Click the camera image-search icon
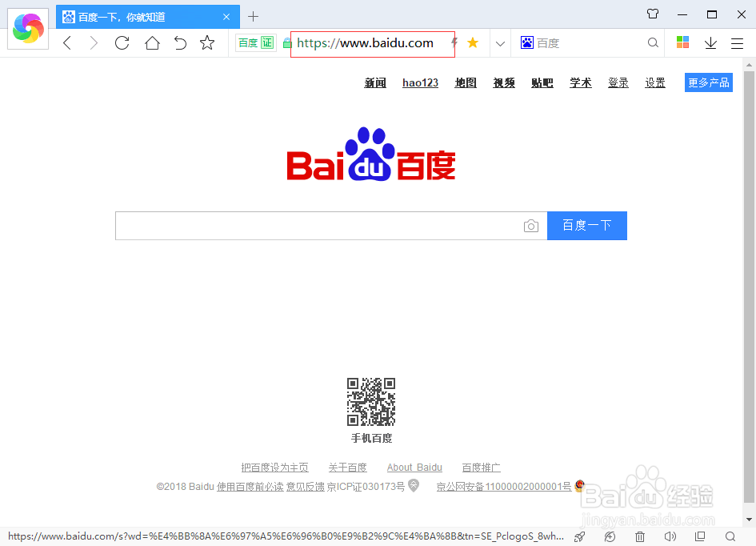Screen dimensions: 756x546 pyautogui.click(x=531, y=226)
